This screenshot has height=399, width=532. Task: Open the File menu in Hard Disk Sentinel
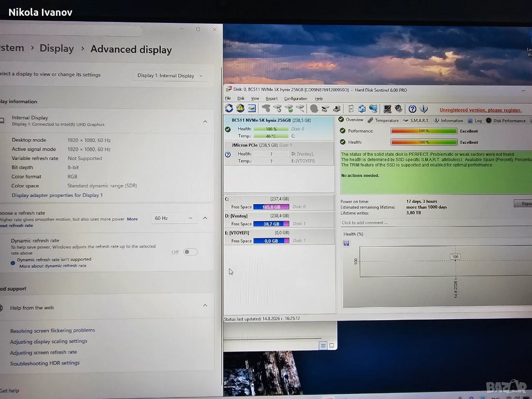coord(228,99)
